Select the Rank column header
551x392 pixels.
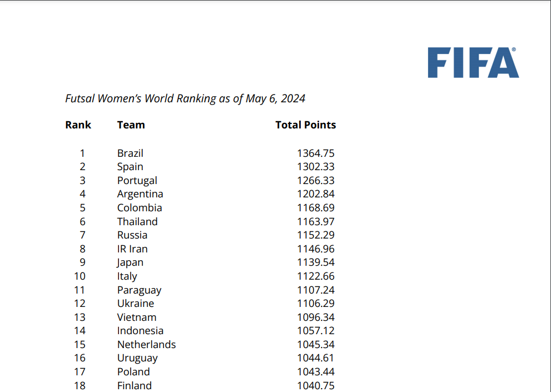click(x=78, y=125)
